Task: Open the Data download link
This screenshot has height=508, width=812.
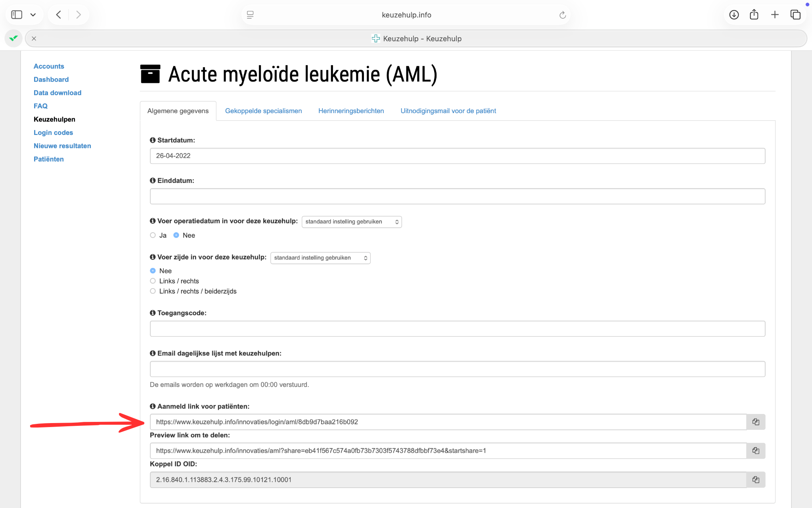Action: (x=57, y=93)
